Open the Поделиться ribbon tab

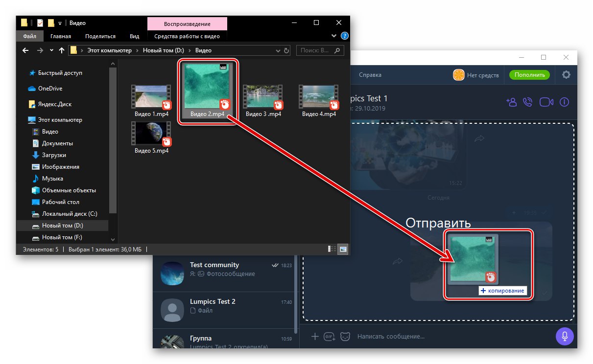click(x=100, y=36)
